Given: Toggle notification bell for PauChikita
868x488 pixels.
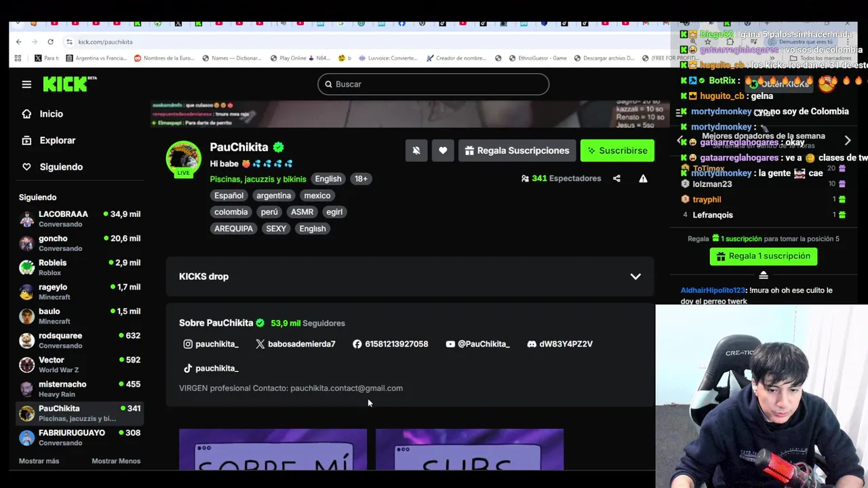Looking at the screenshot, I should 416,150.
